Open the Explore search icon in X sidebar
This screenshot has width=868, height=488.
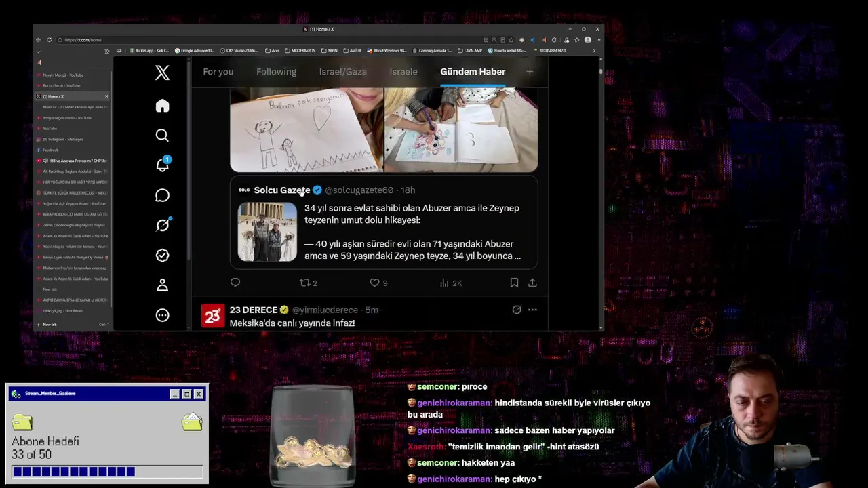[x=162, y=136]
